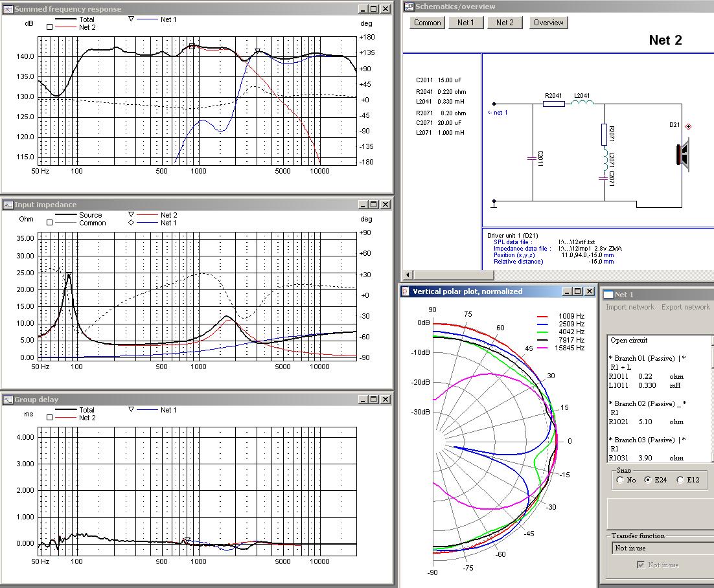Open the Export network menu

pyautogui.click(x=685, y=307)
